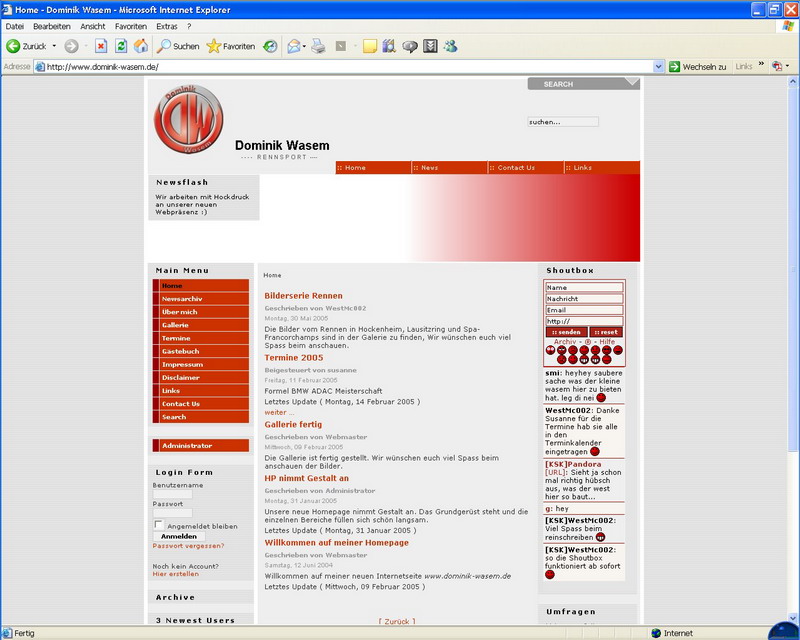Open the Extras menu
800x640 pixels.
166,26
